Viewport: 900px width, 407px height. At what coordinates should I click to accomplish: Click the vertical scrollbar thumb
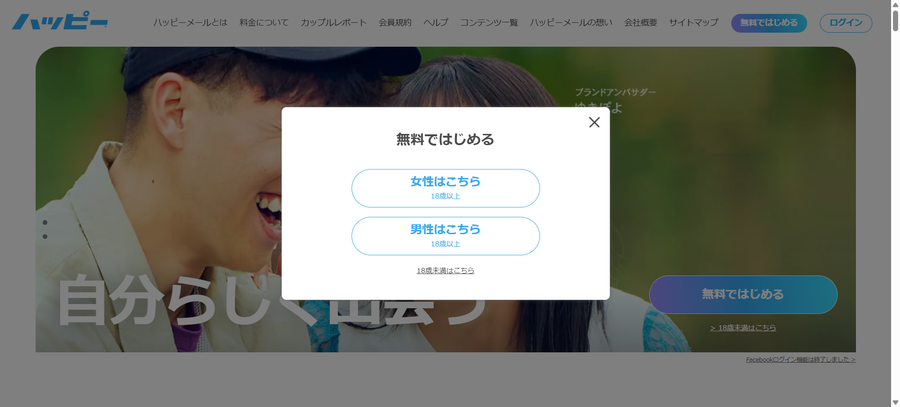(895, 21)
